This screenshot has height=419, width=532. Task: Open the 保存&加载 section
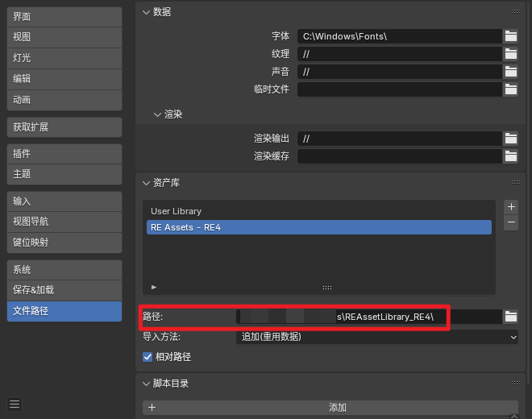64,290
